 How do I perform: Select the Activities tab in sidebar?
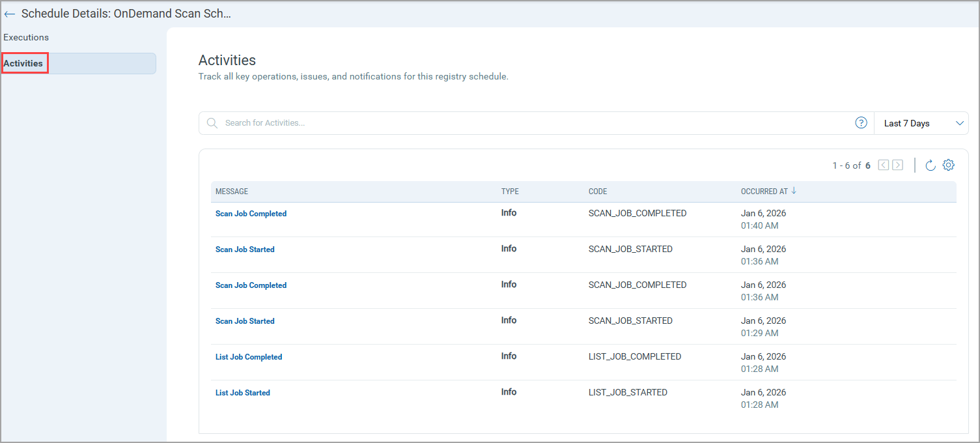24,63
